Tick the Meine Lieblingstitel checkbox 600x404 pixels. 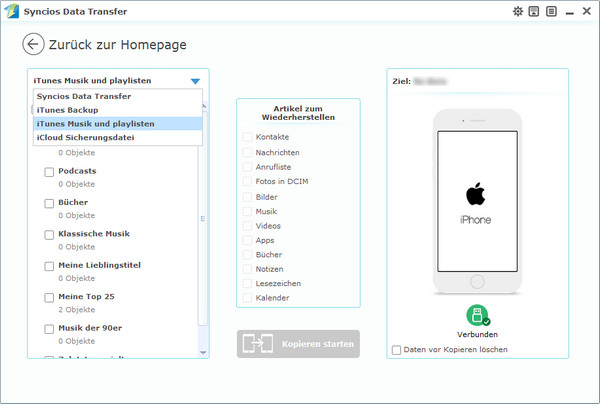coord(49,266)
